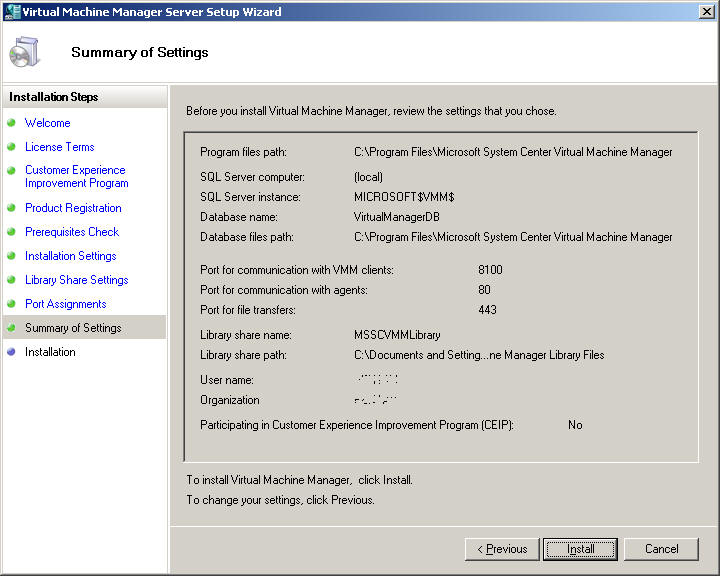Click the VMM clients port value 8100
Screen dimensions: 720x576
(x=490, y=270)
